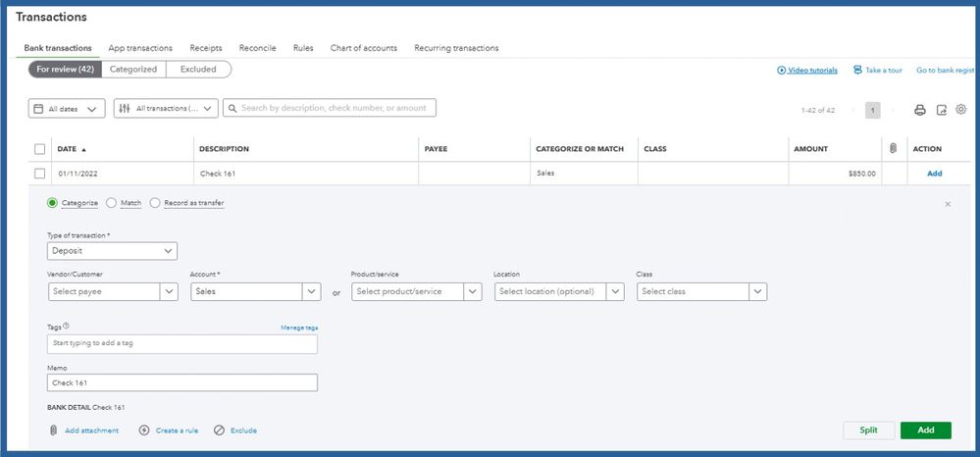Check the Check 161 transaction row
This screenshot has width=980, height=457.
[x=40, y=174]
